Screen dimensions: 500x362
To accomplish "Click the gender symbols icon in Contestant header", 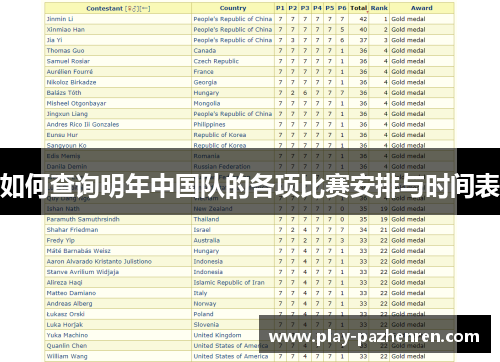I will pos(132,9).
